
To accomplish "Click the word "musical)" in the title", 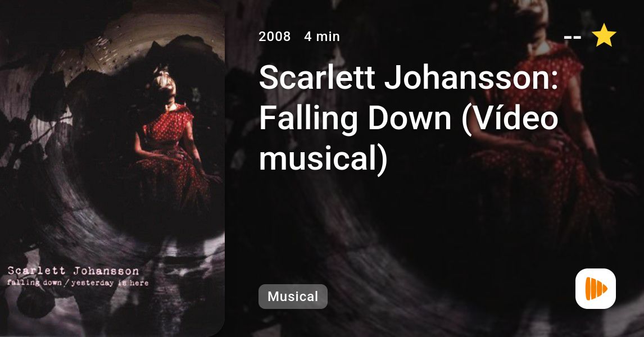I will [323, 158].
